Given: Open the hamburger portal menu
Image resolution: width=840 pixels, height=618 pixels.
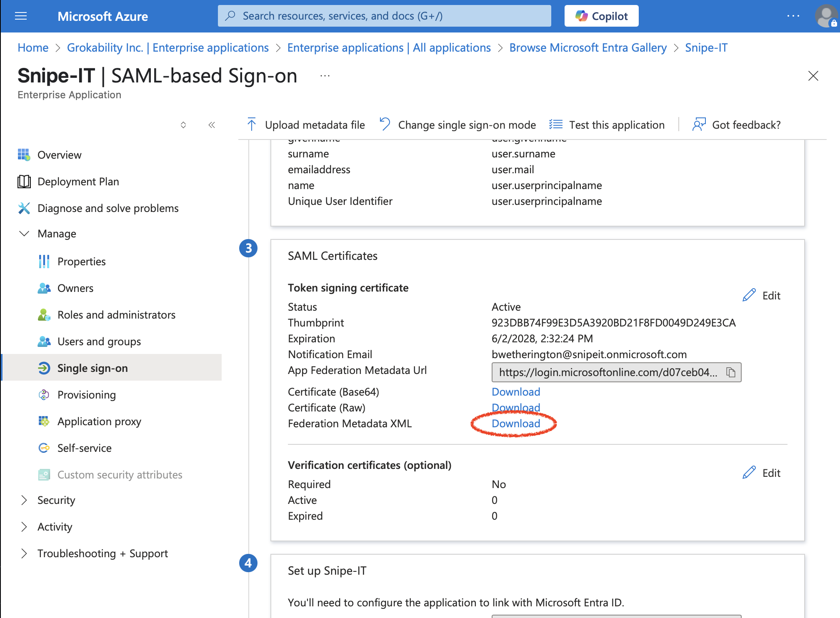Looking at the screenshot, I should pos(21,16).
